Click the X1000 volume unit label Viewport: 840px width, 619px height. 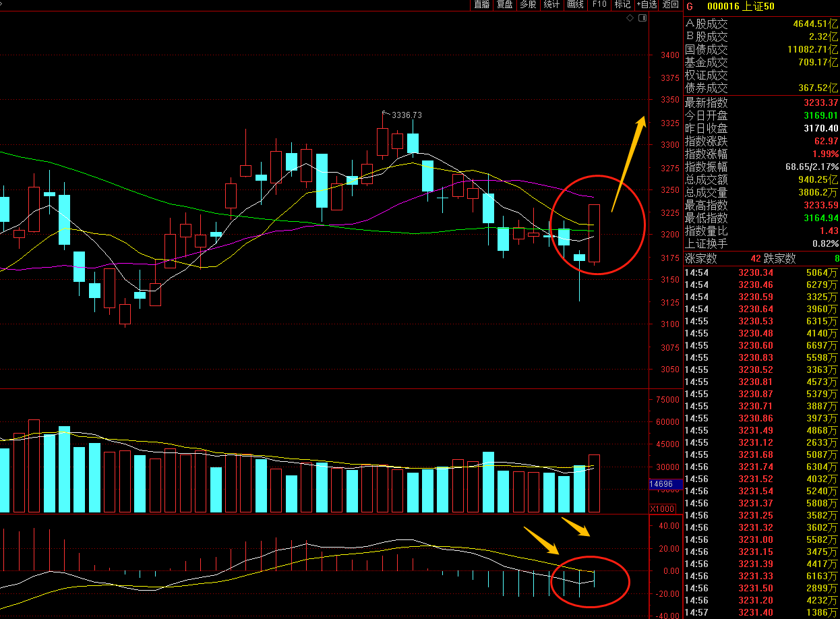661,508
